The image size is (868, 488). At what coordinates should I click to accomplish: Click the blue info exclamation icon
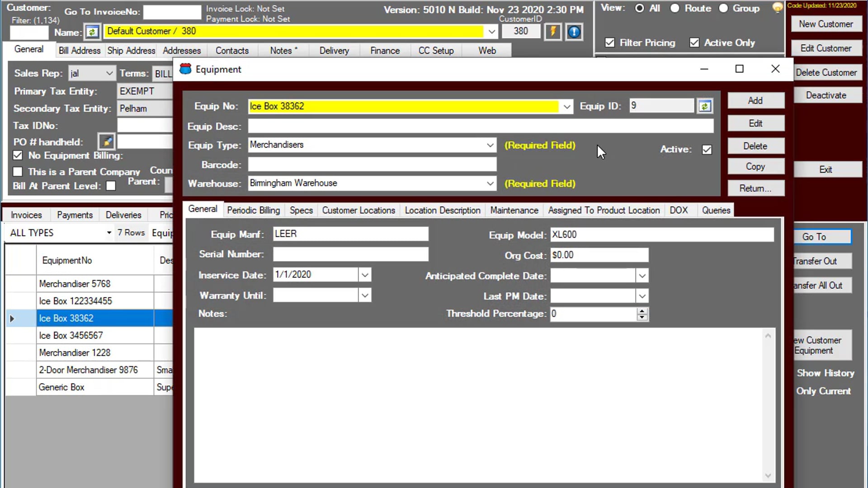tap(574, 32)
